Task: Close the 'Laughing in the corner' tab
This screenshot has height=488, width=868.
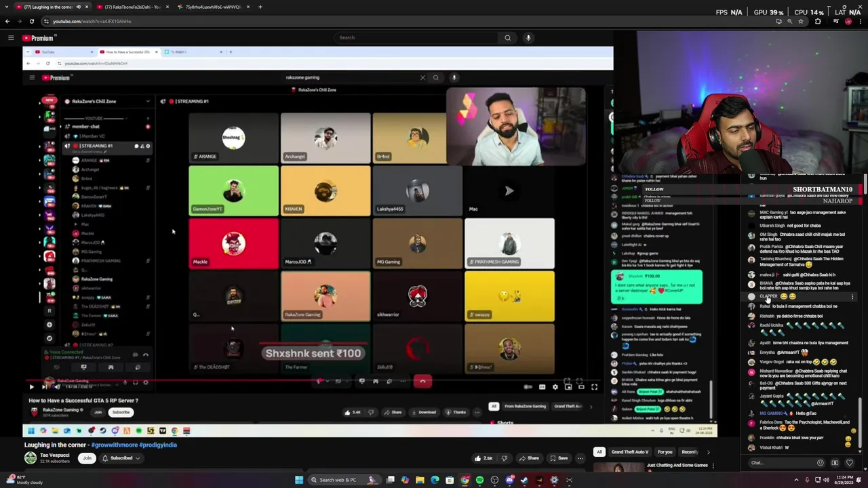Action: [86, 7]
